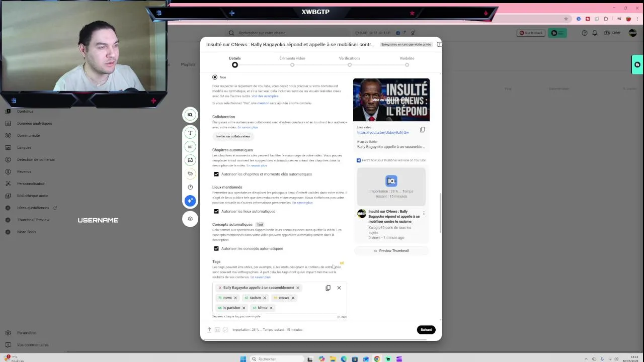Open the youtu.be video link
Viewport: 644px width, 362px height.
tap(383, 132)
